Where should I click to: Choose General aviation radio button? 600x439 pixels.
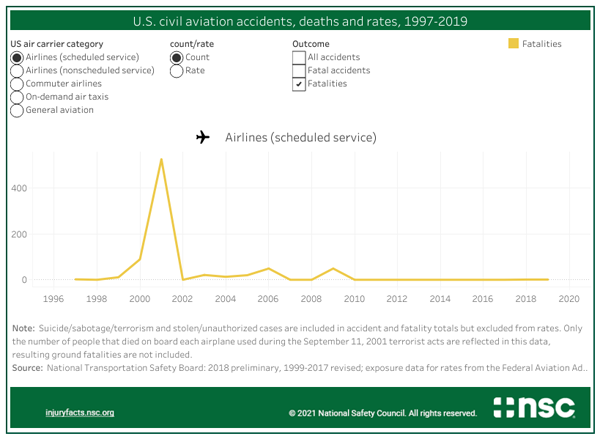(17, 110)
